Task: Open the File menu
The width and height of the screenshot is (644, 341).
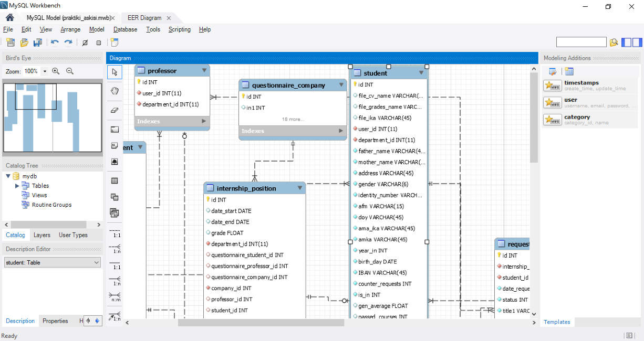Action: pos(8,29)
